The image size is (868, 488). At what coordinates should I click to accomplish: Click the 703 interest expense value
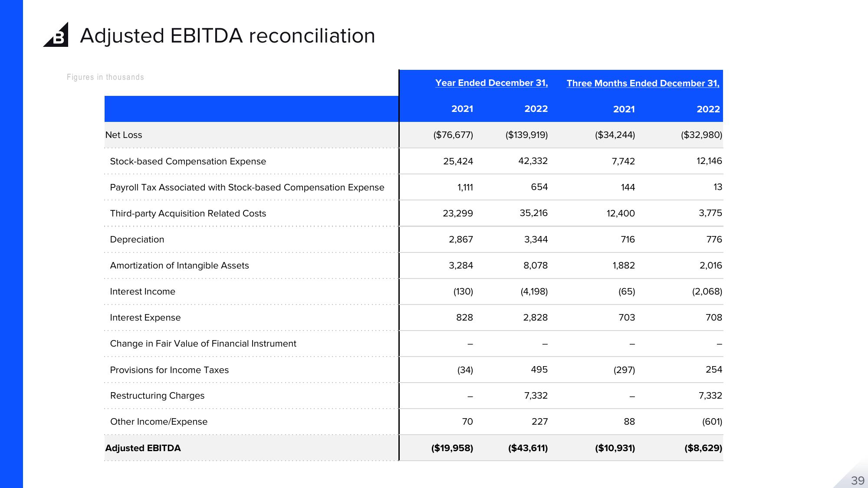[627, 318]
